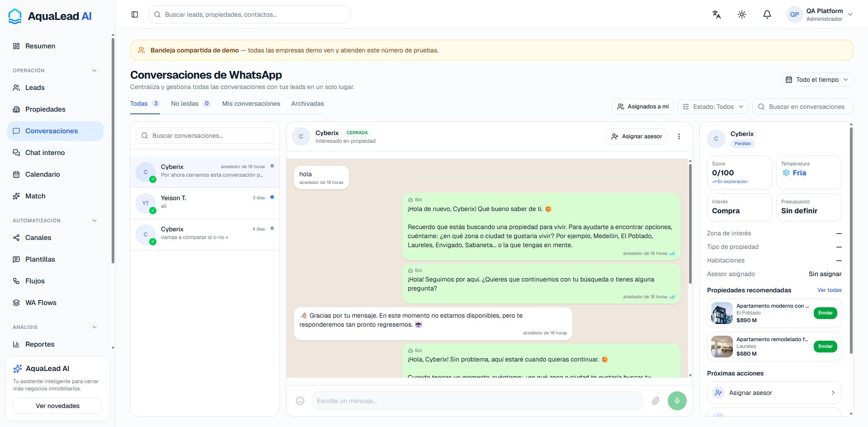
Task: Open the conversation three-dot menu
Action: (679, 136)
